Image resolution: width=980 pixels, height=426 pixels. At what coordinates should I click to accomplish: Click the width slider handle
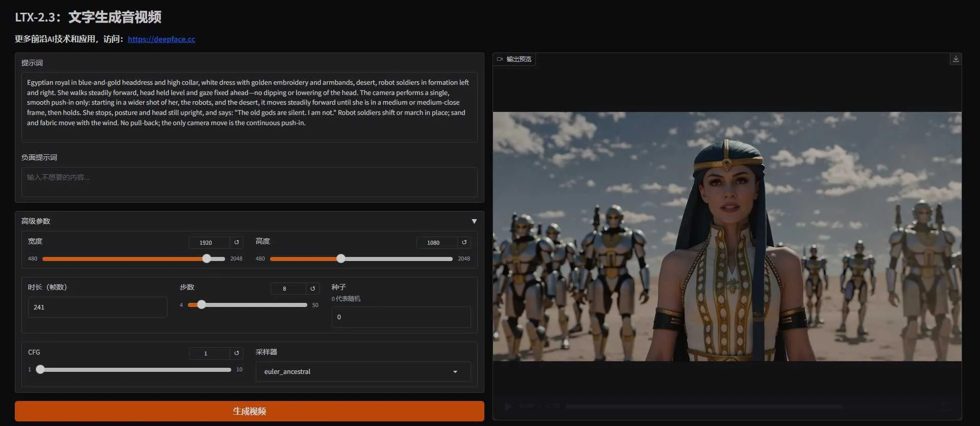(207, 259)
